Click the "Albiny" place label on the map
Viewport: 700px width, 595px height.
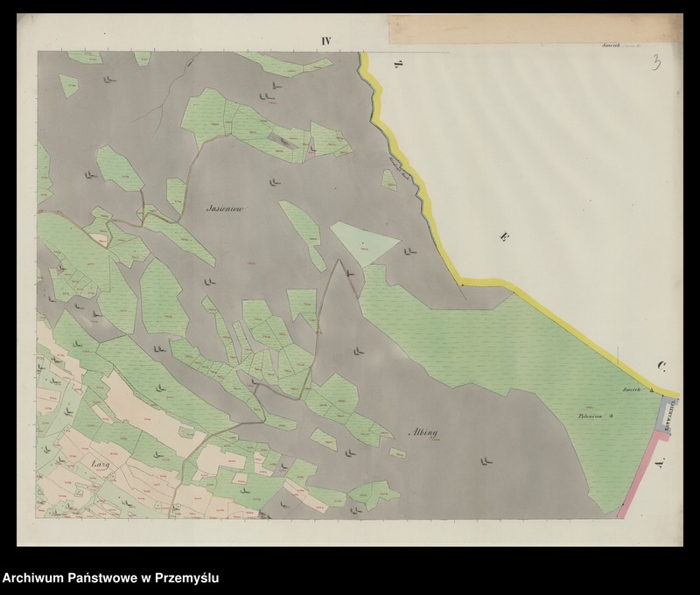423,432
